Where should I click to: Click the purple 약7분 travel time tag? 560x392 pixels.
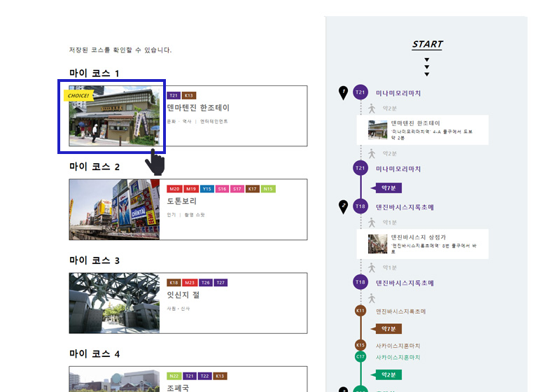coord(386,188)
